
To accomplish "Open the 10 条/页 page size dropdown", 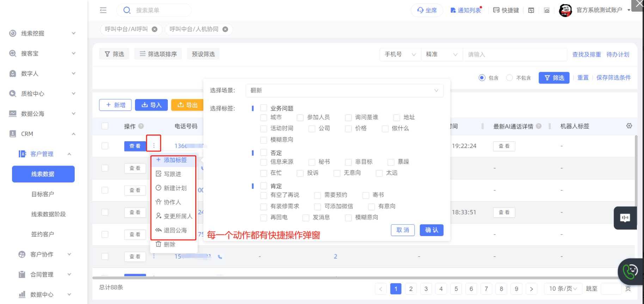I will click(x=563, y=289).
